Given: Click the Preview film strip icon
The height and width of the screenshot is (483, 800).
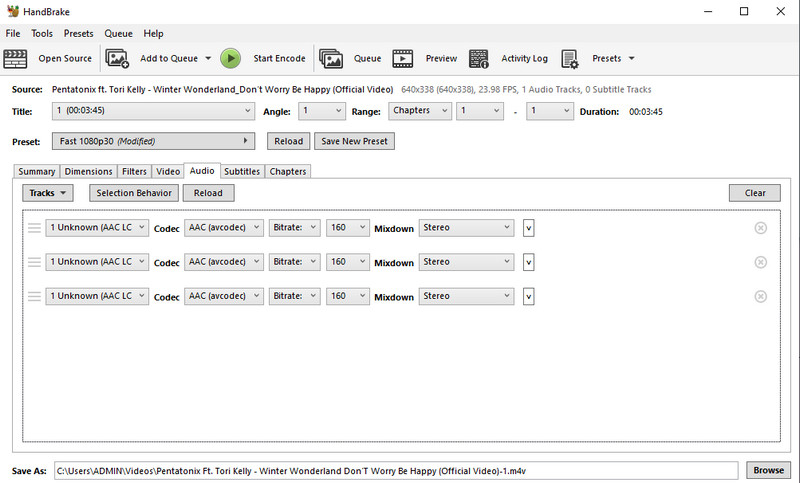Looking at the screenshot, I should click(x=403, y=58).
